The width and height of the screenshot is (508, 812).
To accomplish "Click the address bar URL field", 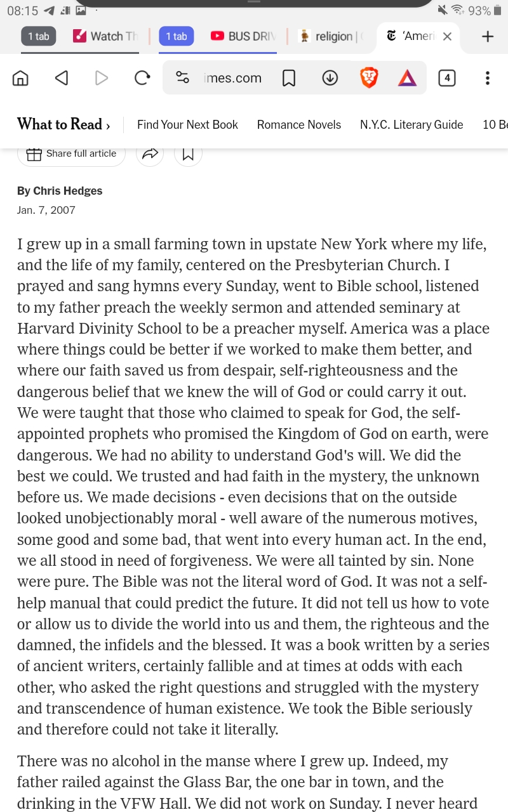I will click(x=232, y=78).
